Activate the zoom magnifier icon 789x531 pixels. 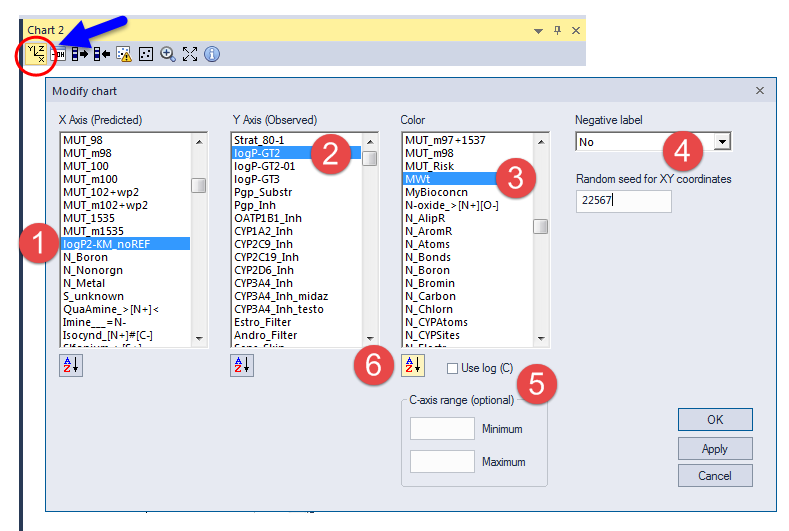click(168, 54)
